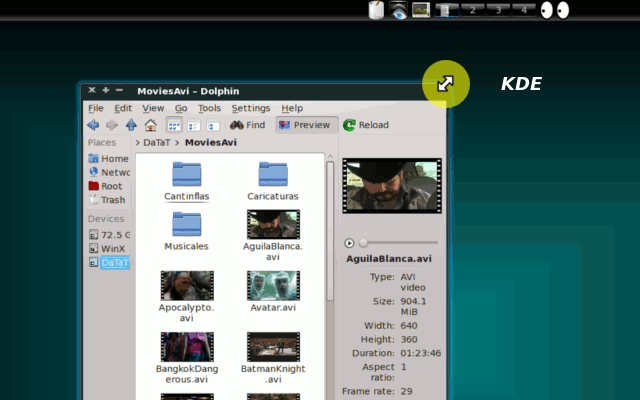This screenshot has height=400, width=640.
Task: Click the Size value 904.1 MiB
Action: (x=413, y=307)
